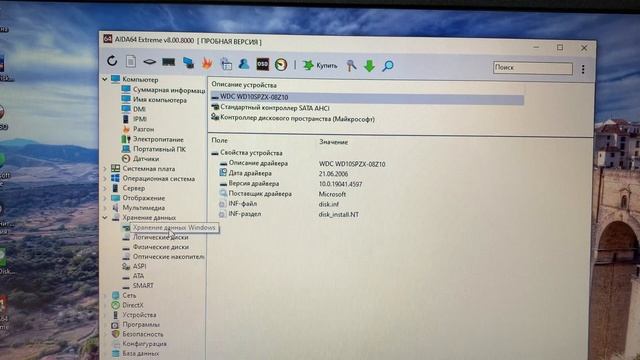Viewport: 640px width, 360px height.
Task: Open the report wizard toolbar icon
Action: [x=226, y=64]
